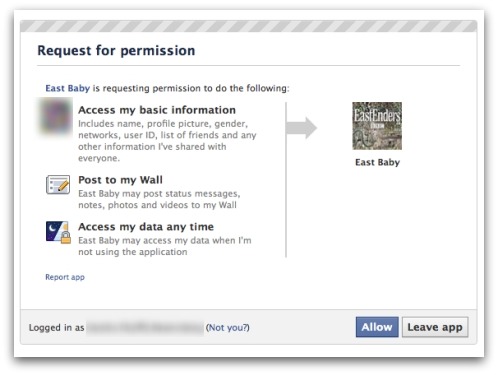Click the Leave app button
498x375 pixels.
[435, 327]
